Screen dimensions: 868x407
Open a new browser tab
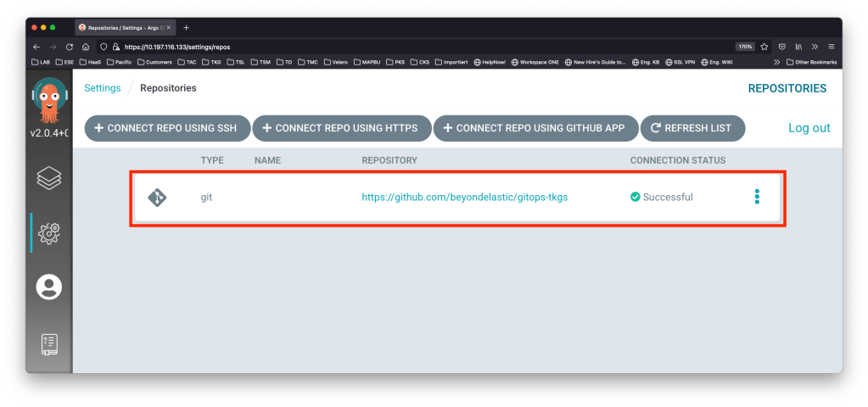(186, 27)
